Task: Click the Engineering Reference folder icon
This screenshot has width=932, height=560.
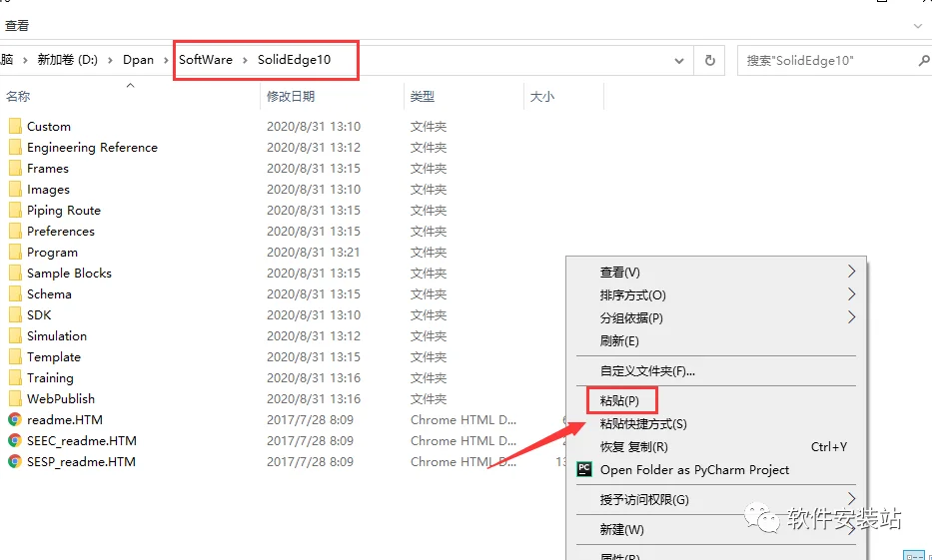Action: (x=15, y=148)
